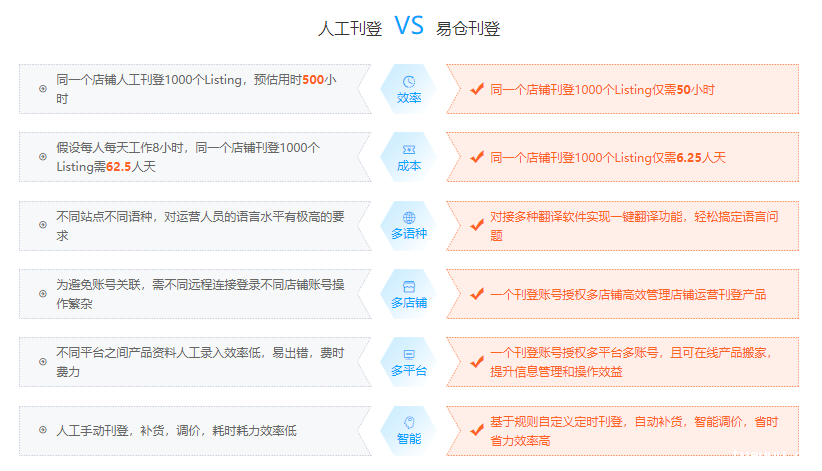
Task: Click checkmark beside 一键翻译功能 text
Action: click(x=477, y=225)
